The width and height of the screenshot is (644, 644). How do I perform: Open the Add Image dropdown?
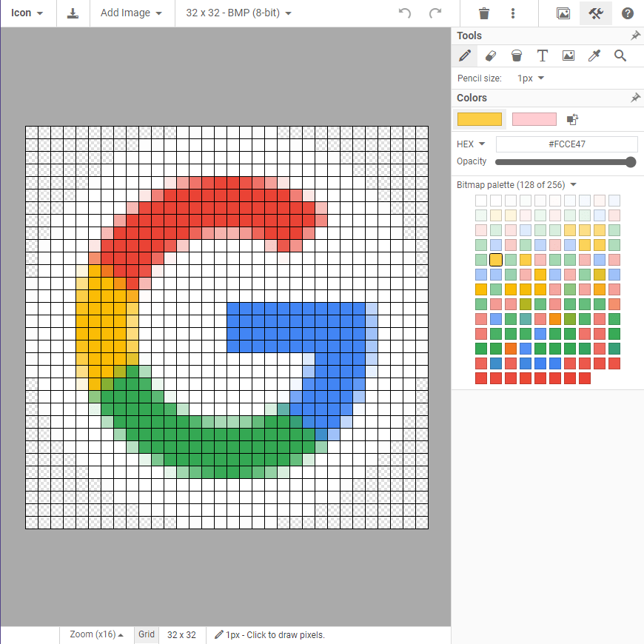131,13
